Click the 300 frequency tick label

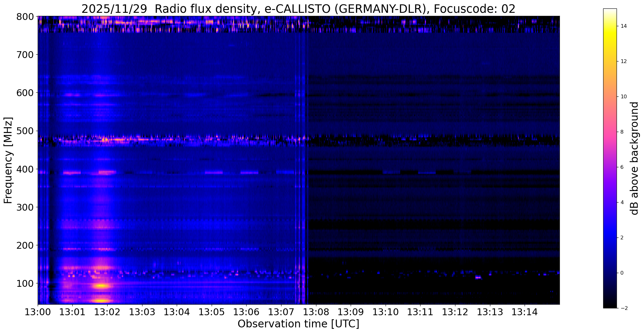click(x=26, y=207)
